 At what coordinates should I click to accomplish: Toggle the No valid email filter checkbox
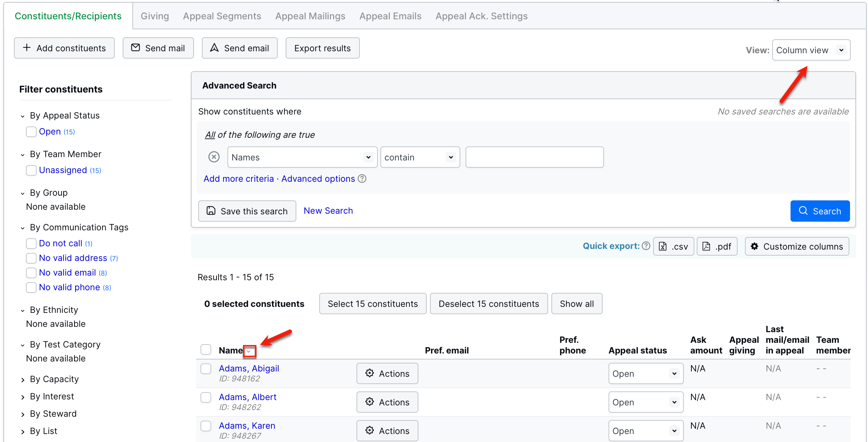(x=31, y=273)
